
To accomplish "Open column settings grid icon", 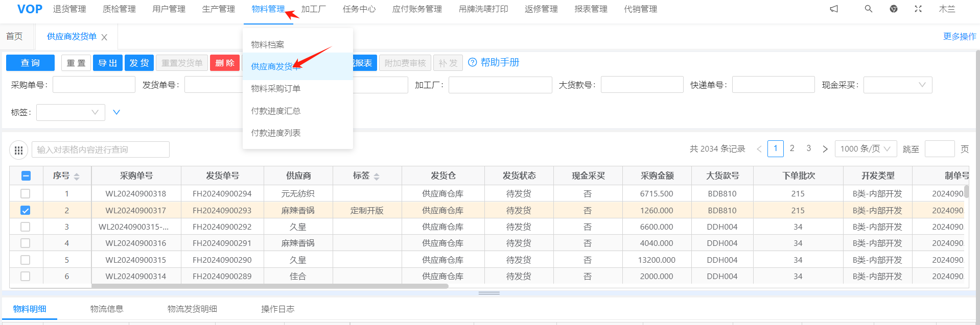I will coord(19,150).
